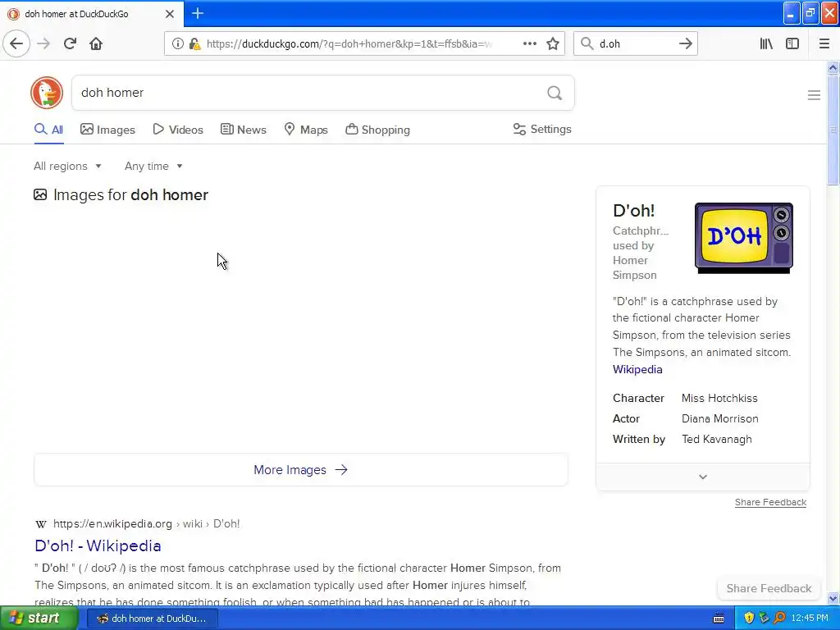
Task: Click the scrollbar down arrow
Action: pyautogui.click(x=833, y=598)
